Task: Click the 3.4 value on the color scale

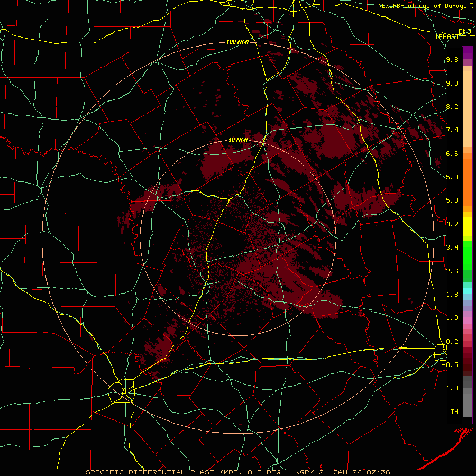Action: 452,248
